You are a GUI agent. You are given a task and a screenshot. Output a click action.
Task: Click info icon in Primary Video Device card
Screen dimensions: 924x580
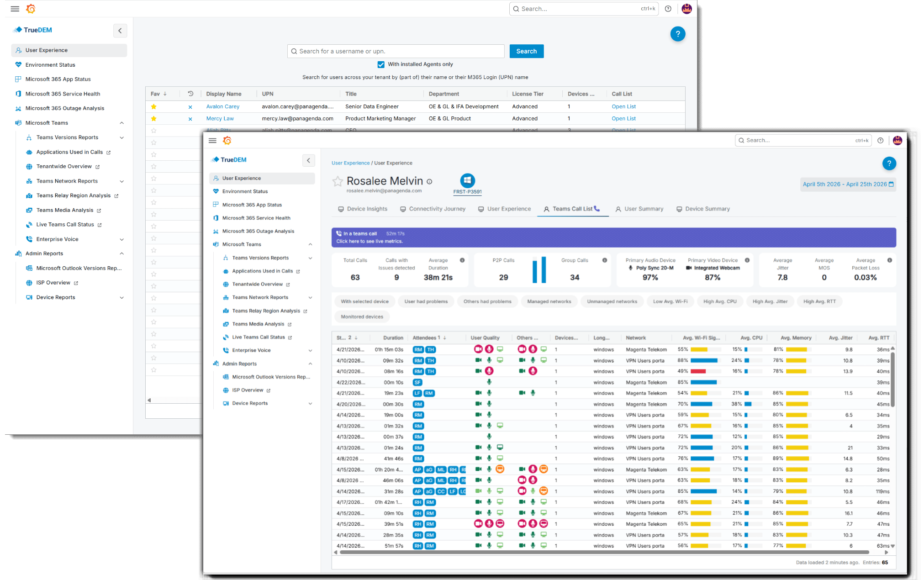pos(747,260)
